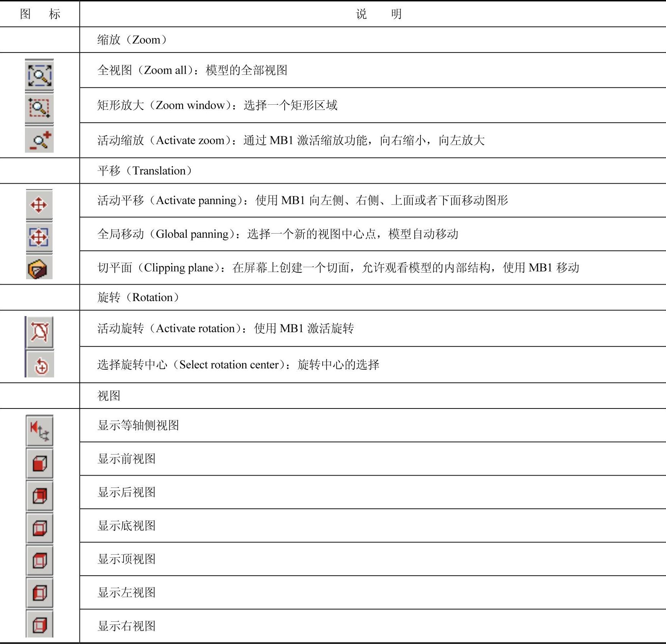Click the 旋转（Rotation）section heading
This screenshot has height=644, width=666.
point(138,297)
